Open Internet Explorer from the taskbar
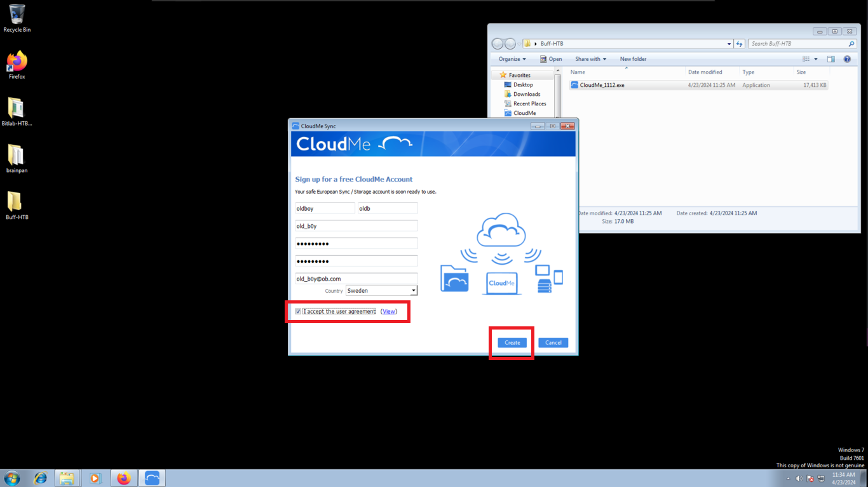The width and height of the screenshot is (868, 487). (x=41, y=478)
